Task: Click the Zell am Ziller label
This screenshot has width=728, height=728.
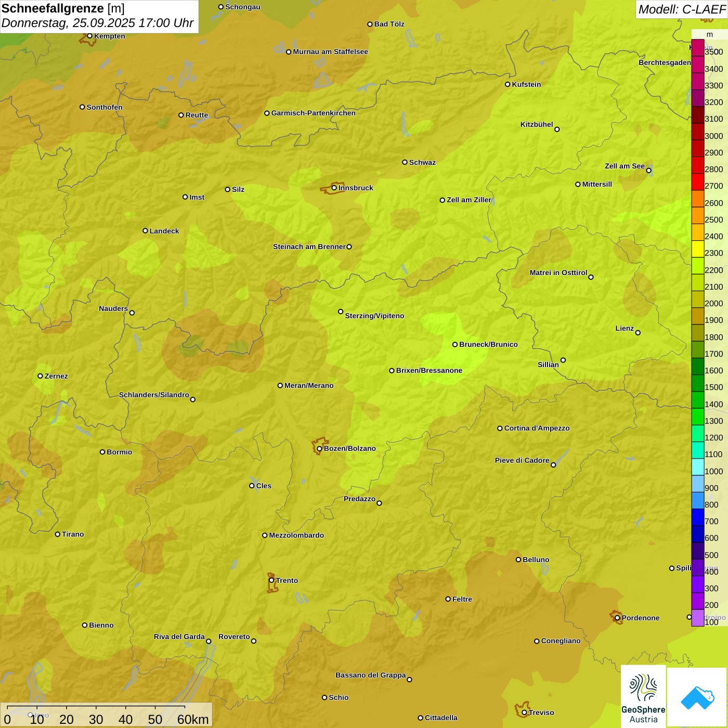Action: pos(469,200)
